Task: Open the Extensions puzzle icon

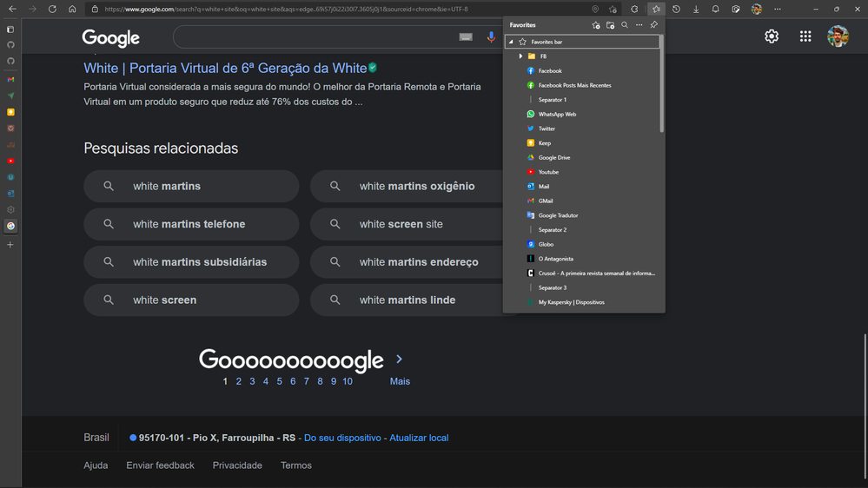Action: tap(634, 9)
